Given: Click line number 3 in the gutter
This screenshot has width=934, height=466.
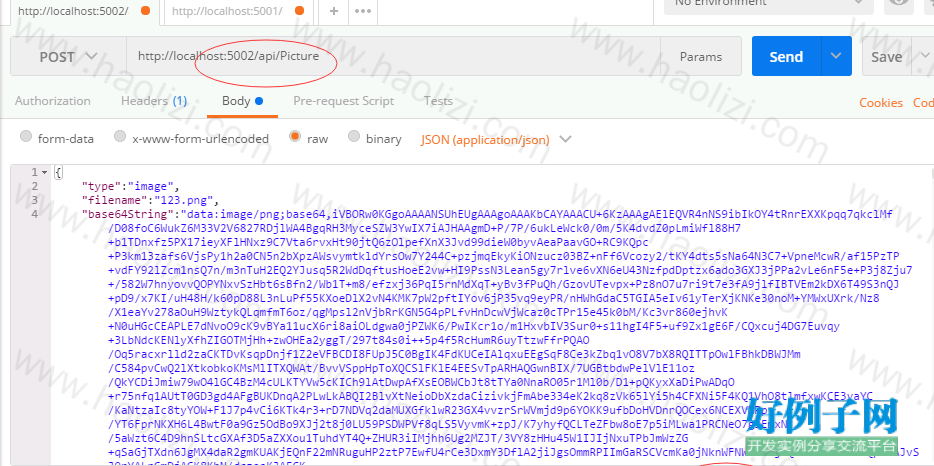Looking at the screenshot, I should coord(35,200).
